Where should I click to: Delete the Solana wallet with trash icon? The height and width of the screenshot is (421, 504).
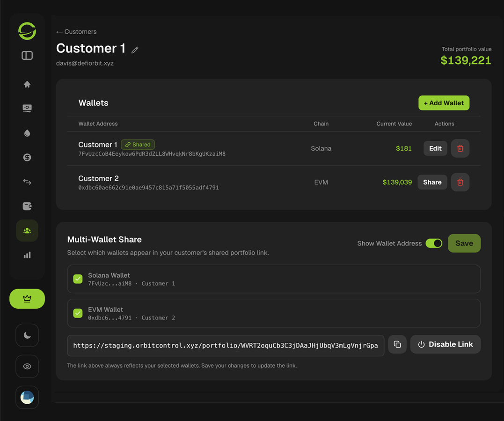[460, 148]
